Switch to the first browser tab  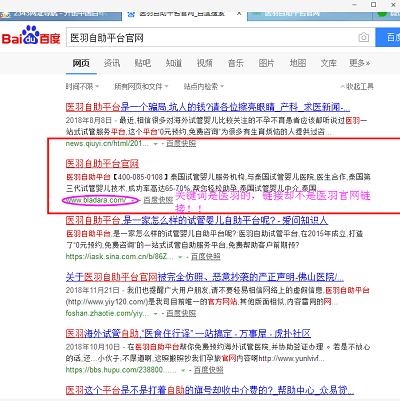click(x=61, y=15)
